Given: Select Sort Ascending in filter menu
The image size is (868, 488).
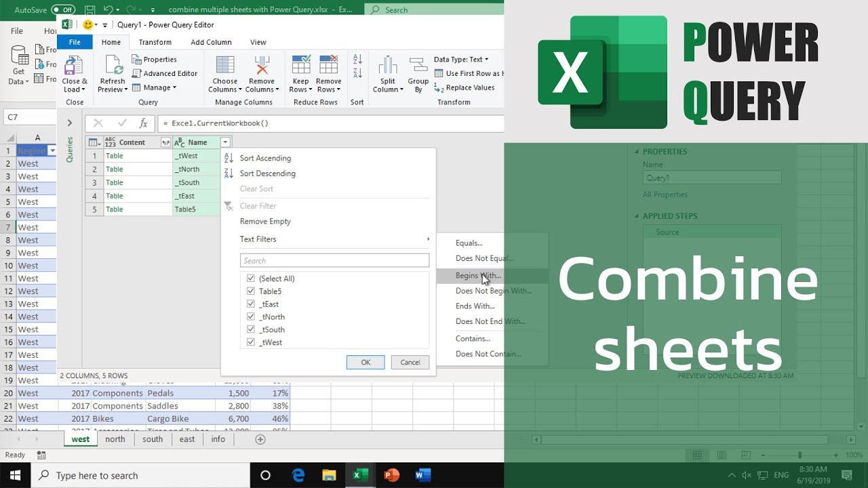Looking at the screenshot, I should tap(265, 158).
